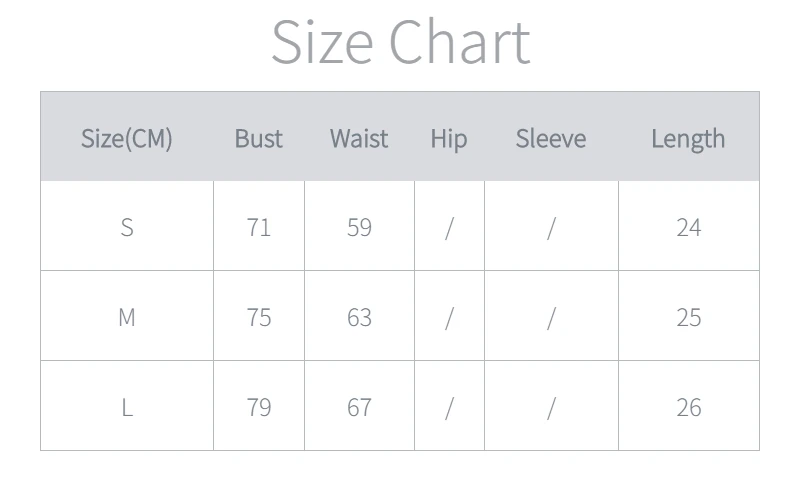Viewport: 800px width, 500px height.
Task: Select bust value 75
Action: tap(259, 317)
